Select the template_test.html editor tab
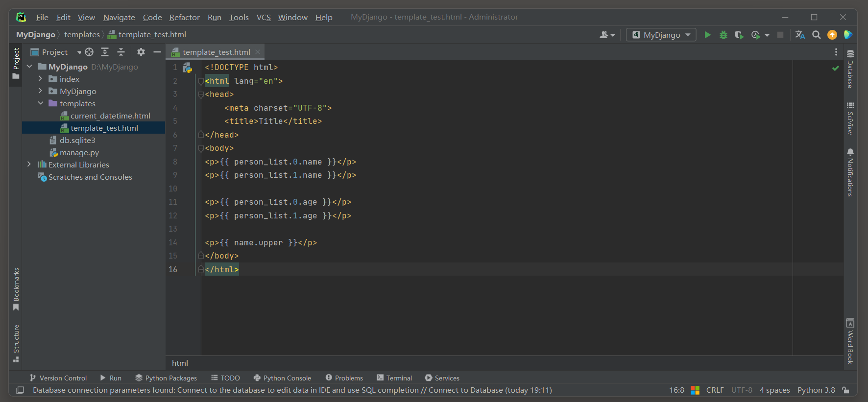The width and height of the screenshot is (868, 402). 216,52
